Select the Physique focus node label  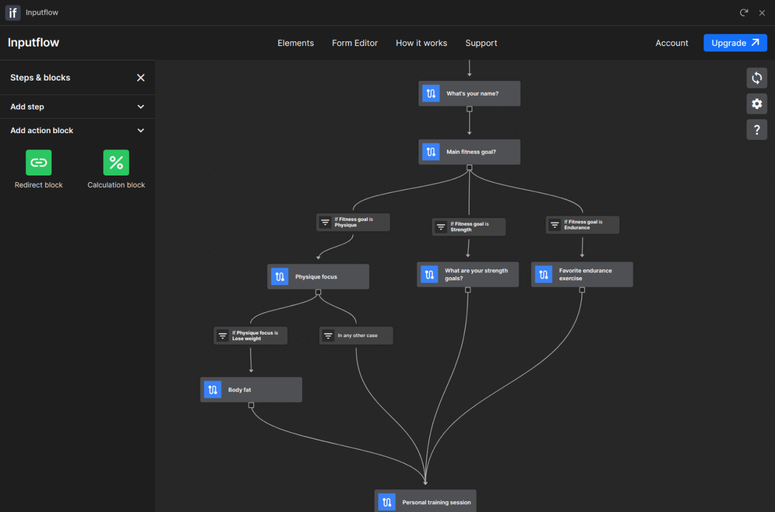[x=316, y=277]
